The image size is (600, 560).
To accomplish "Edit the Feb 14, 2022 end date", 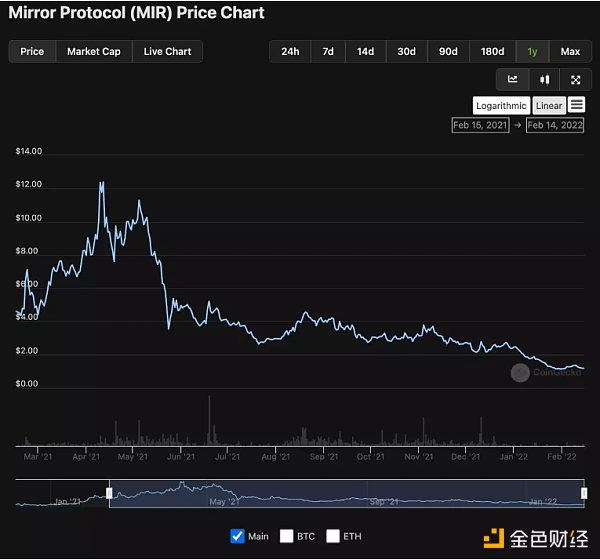I will coord(555,125).
